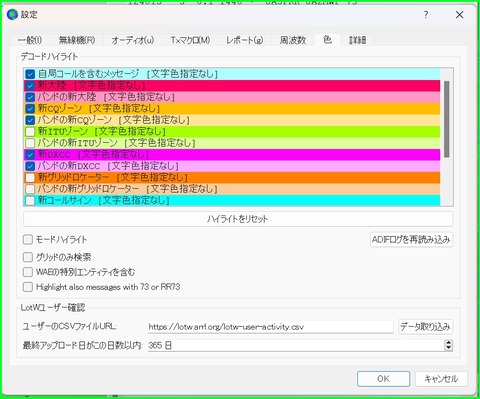Close the 設定 dialog window
480x399 pixels.
(460, 15)
